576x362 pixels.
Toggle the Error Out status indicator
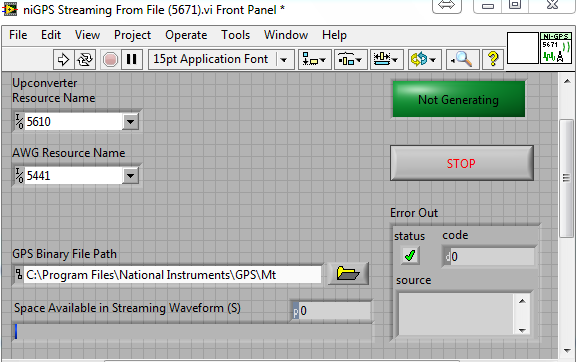click(410, 255)
